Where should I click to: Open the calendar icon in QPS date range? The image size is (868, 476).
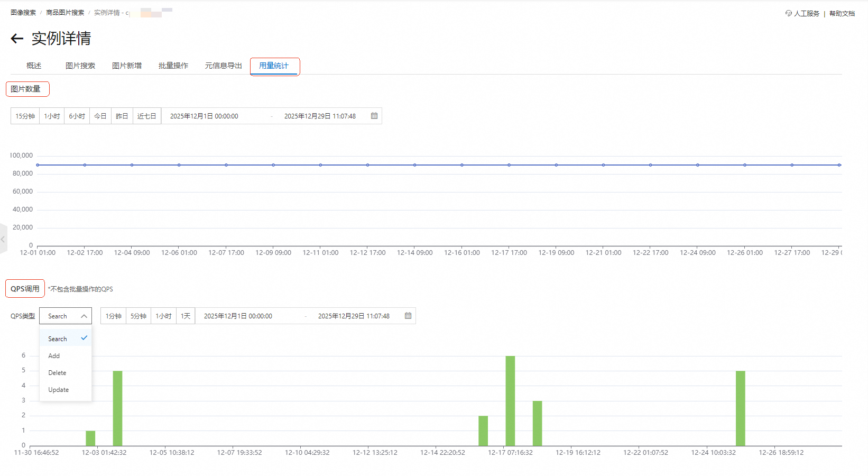(x=408, y=316)
